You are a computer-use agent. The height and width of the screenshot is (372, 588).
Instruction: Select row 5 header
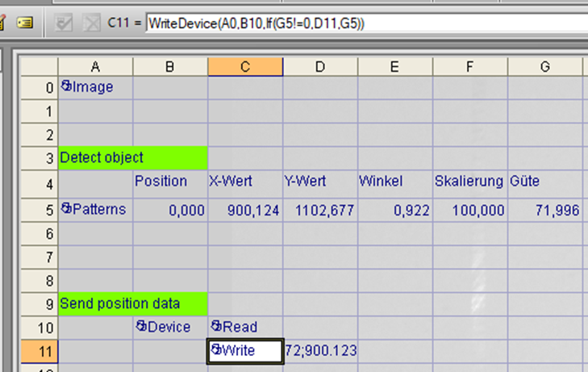(38, 210)
